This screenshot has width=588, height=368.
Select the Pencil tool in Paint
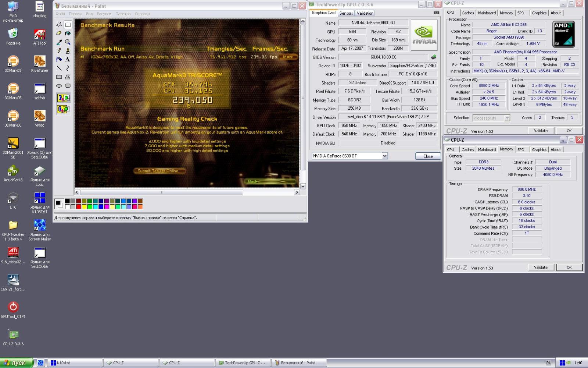coord(59,51)
